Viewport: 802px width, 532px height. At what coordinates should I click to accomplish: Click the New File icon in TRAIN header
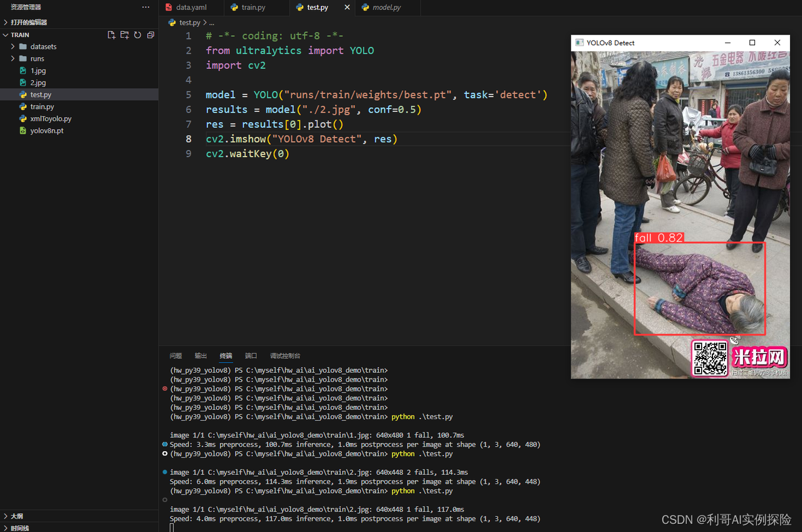point(112,35)
